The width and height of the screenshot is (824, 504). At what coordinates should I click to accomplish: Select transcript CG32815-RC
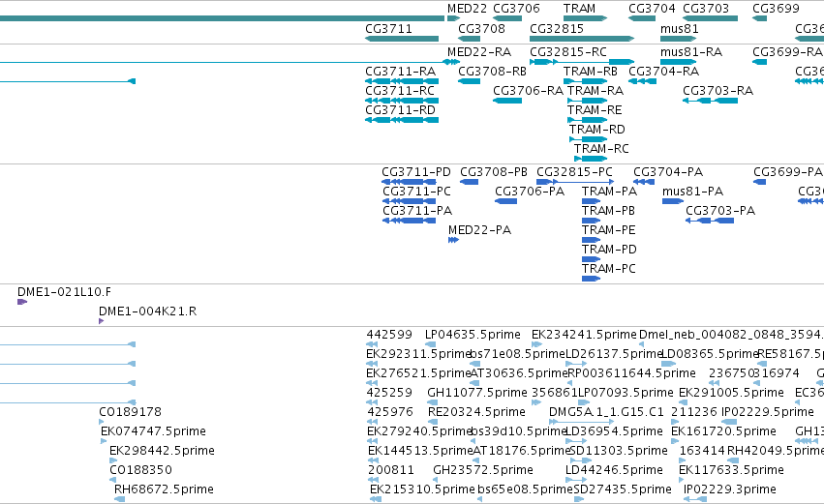(x=568, y=52)
